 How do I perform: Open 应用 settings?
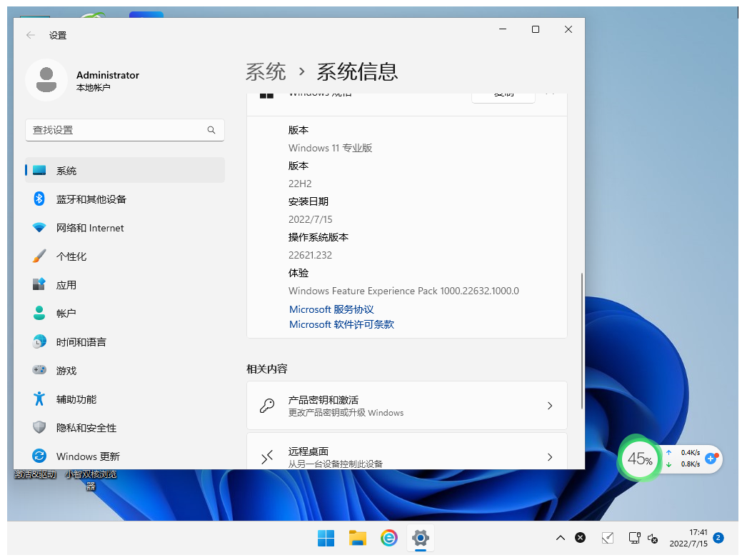tap(125, 285)
